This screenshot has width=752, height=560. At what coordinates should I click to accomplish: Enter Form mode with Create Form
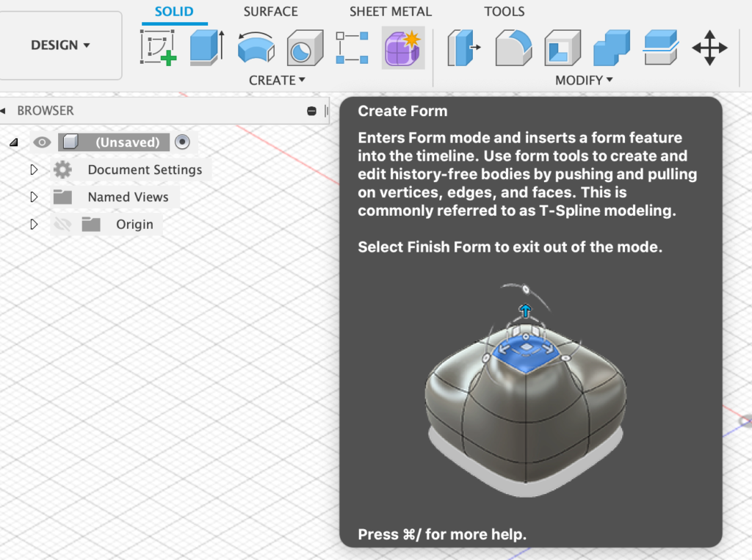click(x=402, y=48)
